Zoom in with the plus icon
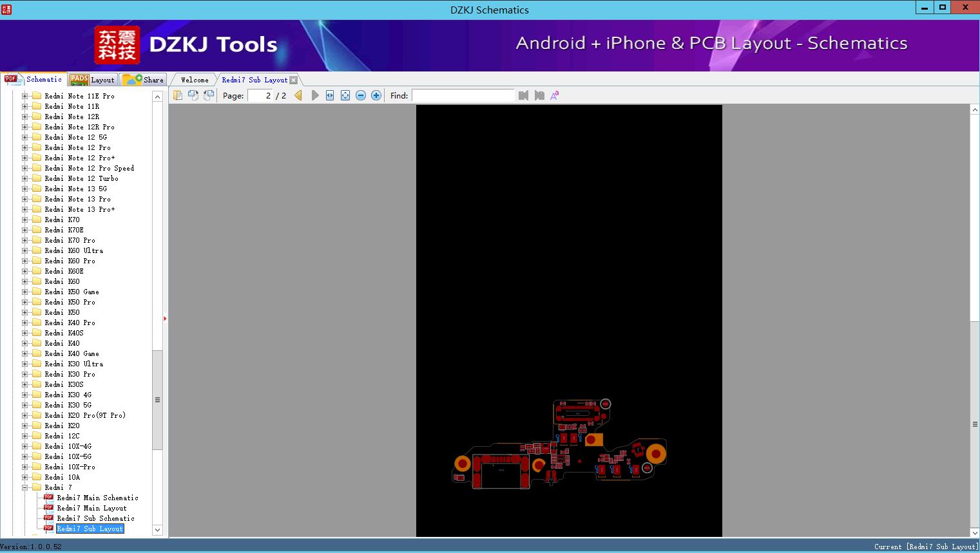 376,95
